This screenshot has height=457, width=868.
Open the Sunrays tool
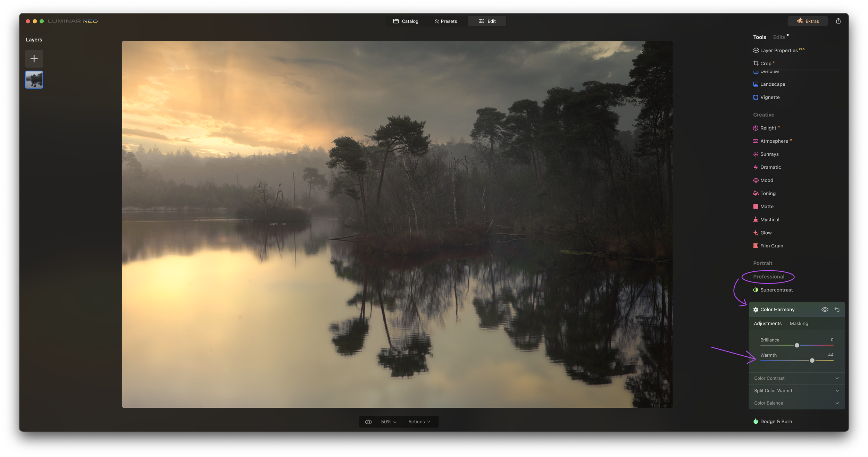pyautogui.click(x=769, y=154)
